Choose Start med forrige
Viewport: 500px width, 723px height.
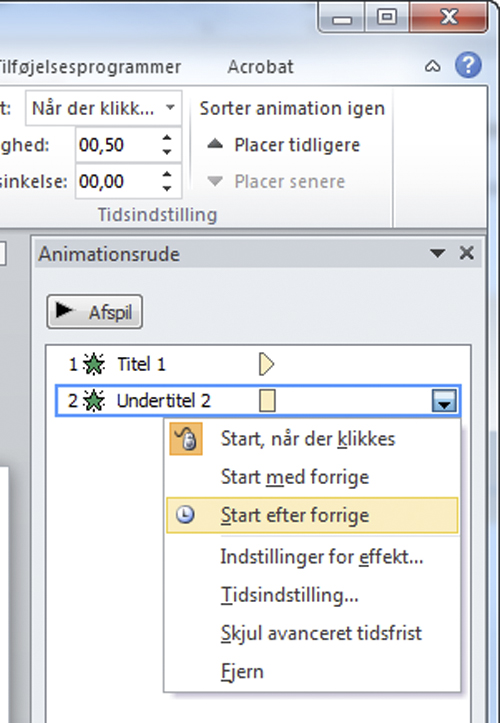pos(295,477)
